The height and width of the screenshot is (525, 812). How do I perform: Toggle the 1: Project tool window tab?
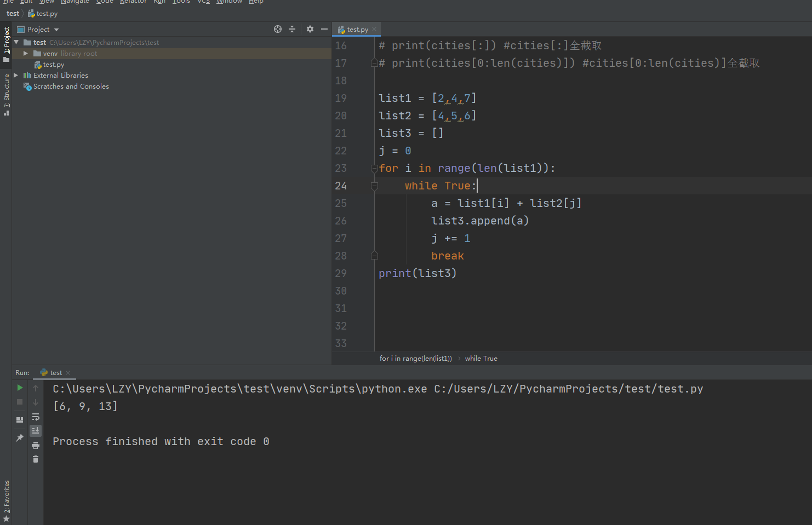6,44
